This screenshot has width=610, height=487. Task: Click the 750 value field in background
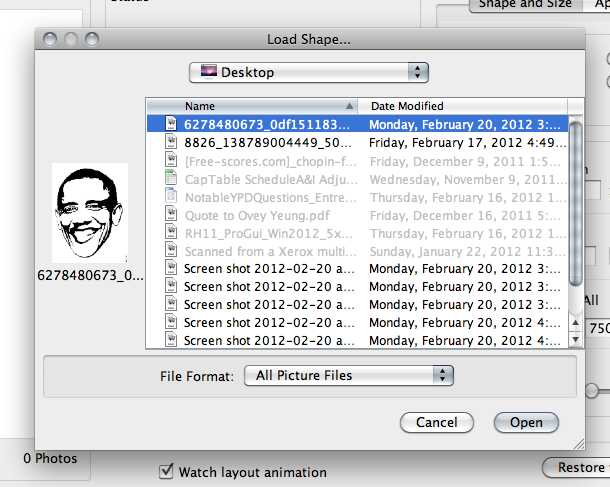(x=598, y=328)
